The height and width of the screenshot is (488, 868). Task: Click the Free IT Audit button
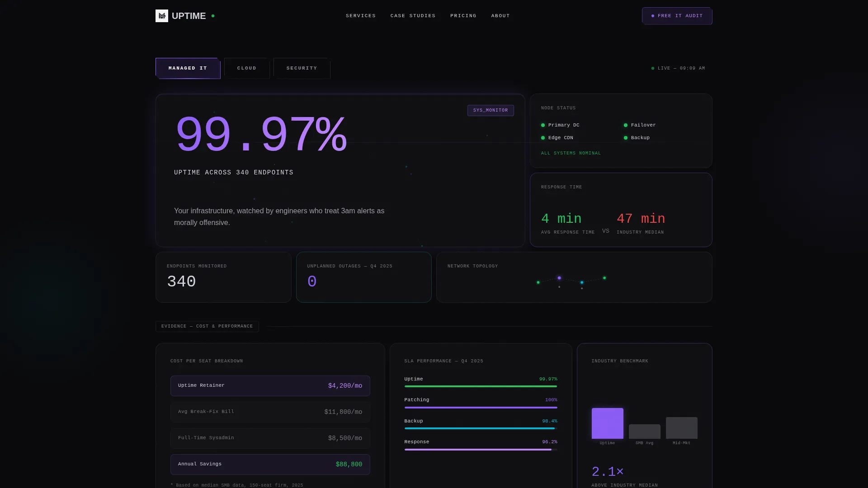pyautogui.click(x=677, y=16)
